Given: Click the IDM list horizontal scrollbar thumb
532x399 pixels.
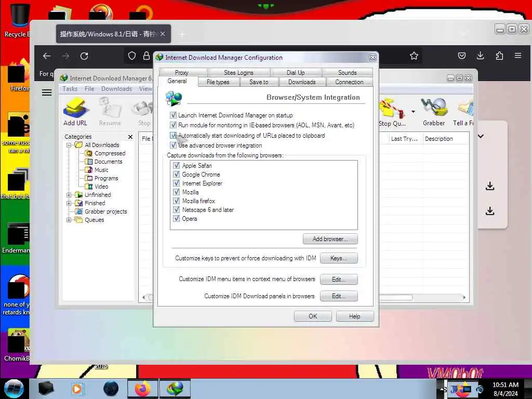Looking at the screenshot, I should pyautogui.click(x=395, y=298).
